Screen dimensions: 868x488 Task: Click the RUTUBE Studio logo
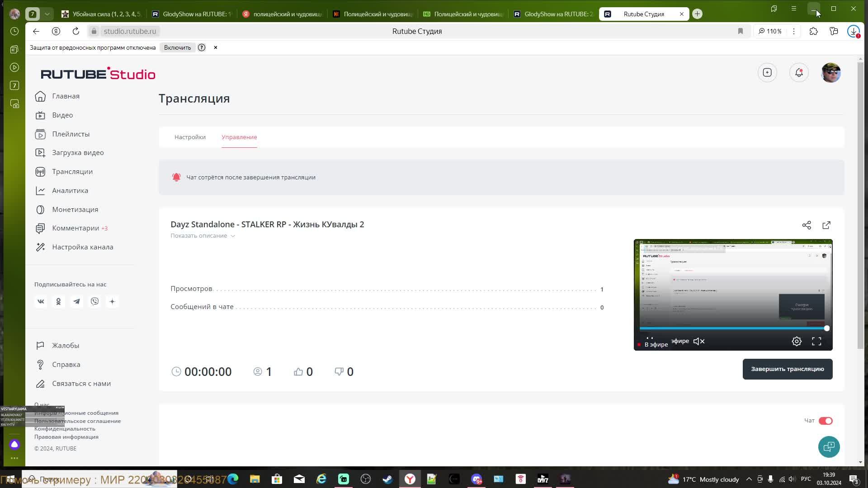pos(98,74)
